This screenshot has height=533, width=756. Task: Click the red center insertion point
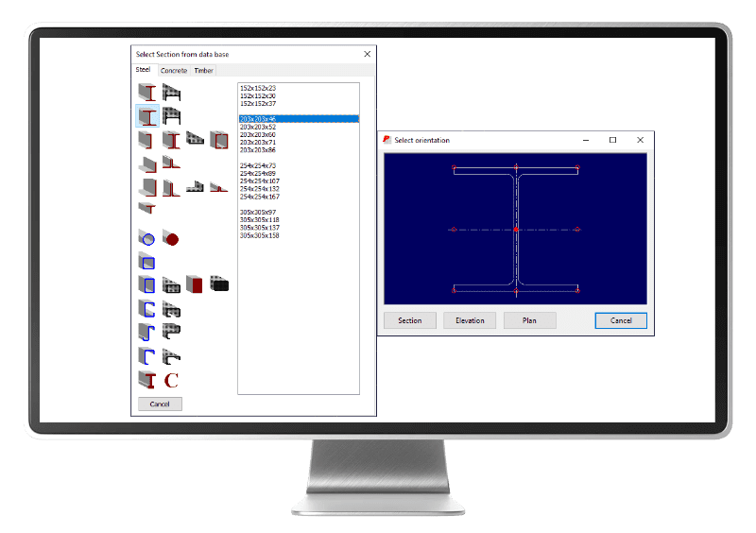[x=516, y=229]
